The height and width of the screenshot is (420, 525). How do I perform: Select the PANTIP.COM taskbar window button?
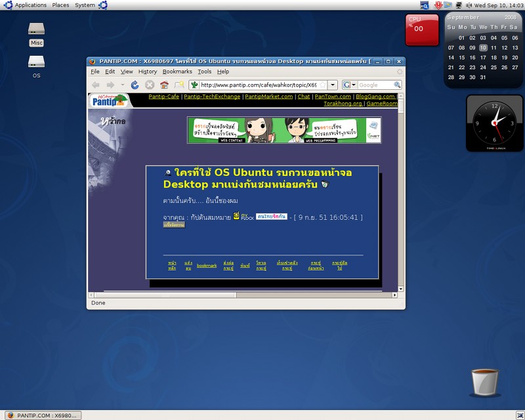(43, 415)
